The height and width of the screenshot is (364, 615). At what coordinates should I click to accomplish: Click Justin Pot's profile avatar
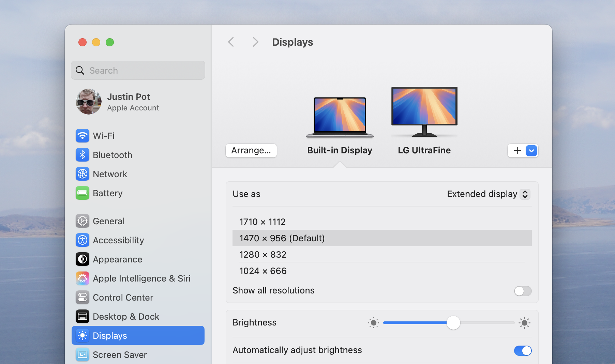[89, 102]
